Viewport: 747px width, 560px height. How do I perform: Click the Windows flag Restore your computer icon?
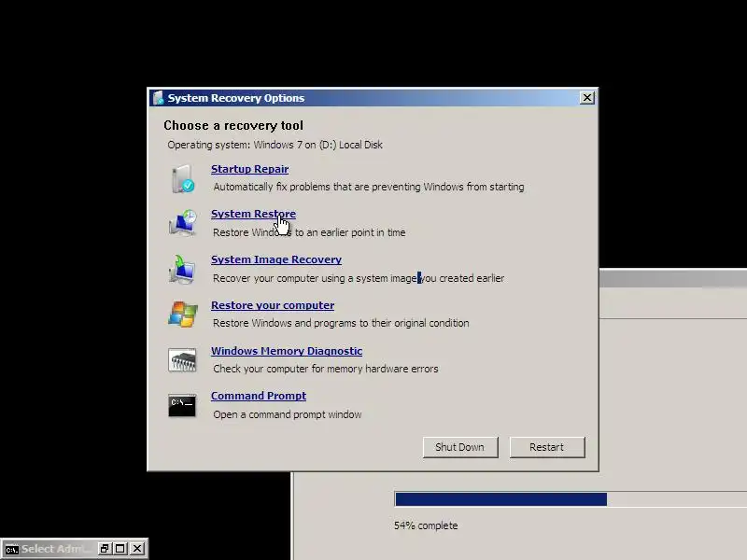click(x=182, y=315)
